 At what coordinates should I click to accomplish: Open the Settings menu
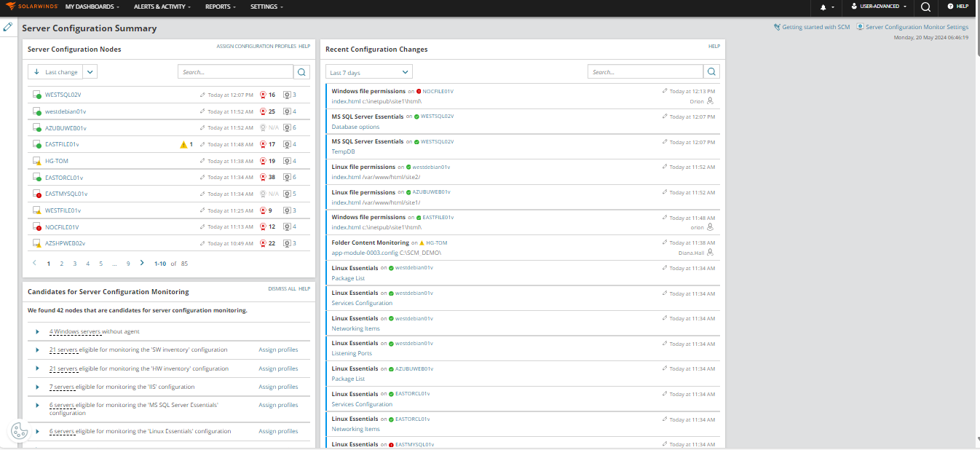(x=266, y=7)
